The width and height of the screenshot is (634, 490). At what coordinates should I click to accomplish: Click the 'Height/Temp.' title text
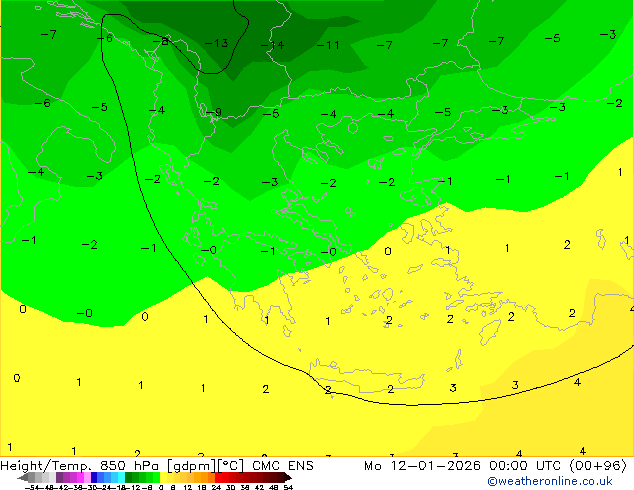[x=47, y=466]
